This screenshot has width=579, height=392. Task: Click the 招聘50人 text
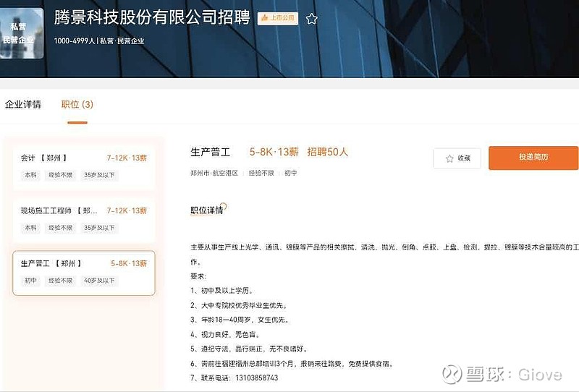(328, 152)
